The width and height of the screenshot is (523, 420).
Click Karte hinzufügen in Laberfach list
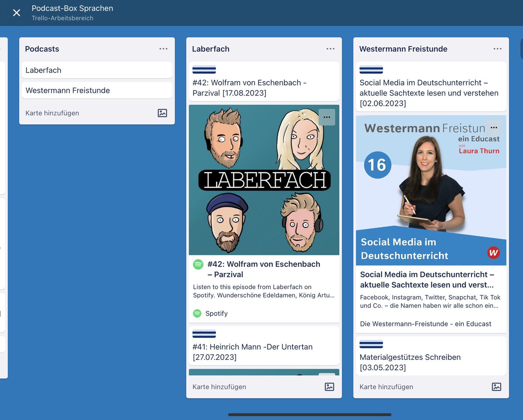coord(219,386)
